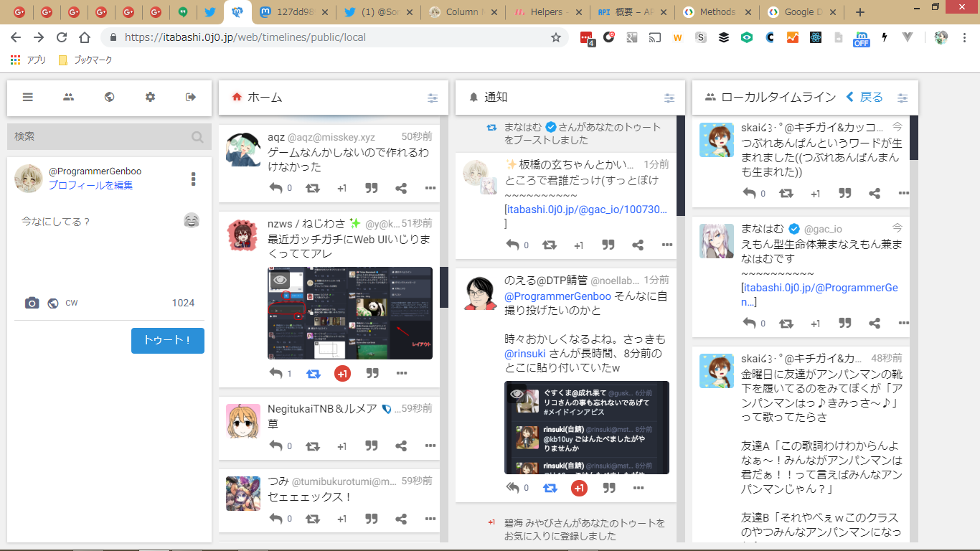
Task: Share NegitukaiTNB's post
Action: [x=401, y=446]
